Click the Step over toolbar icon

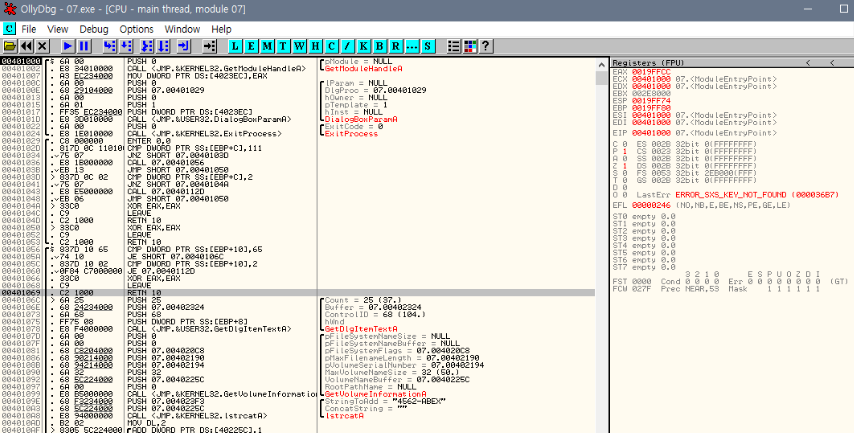[x=126, y=46]
